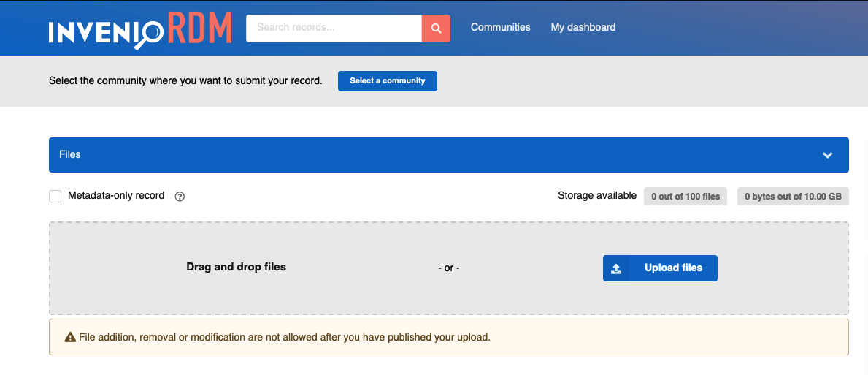
Task: Go to My dashboard
Action: pyautogui.click(x=583, y=28)
